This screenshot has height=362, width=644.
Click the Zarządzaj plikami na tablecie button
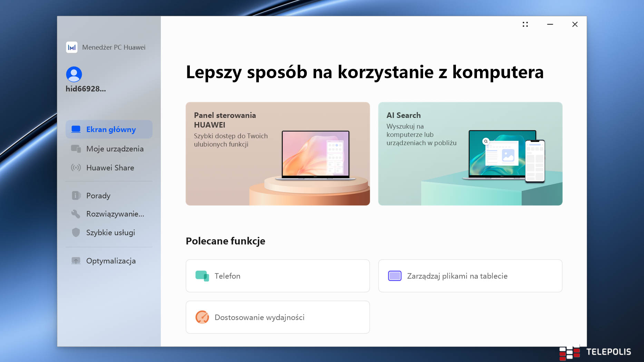tap(470, 276)
